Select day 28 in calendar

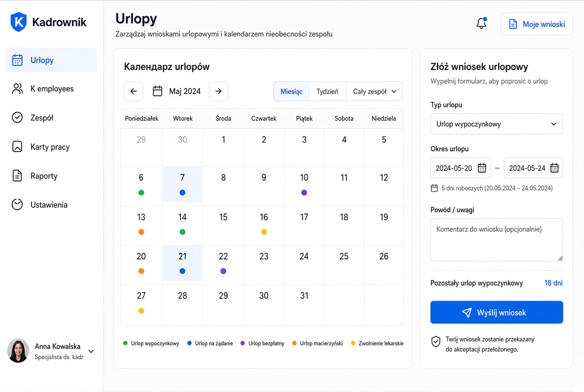[182, 304]
